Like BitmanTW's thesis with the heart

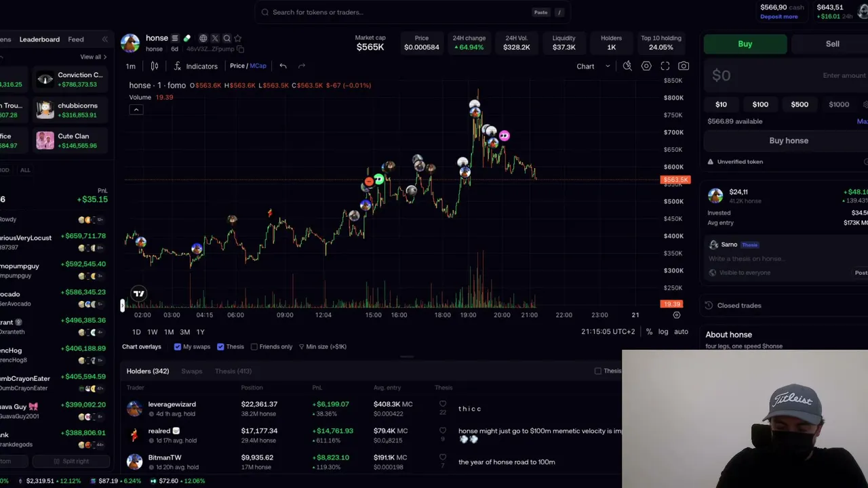(x=443, y=457)
